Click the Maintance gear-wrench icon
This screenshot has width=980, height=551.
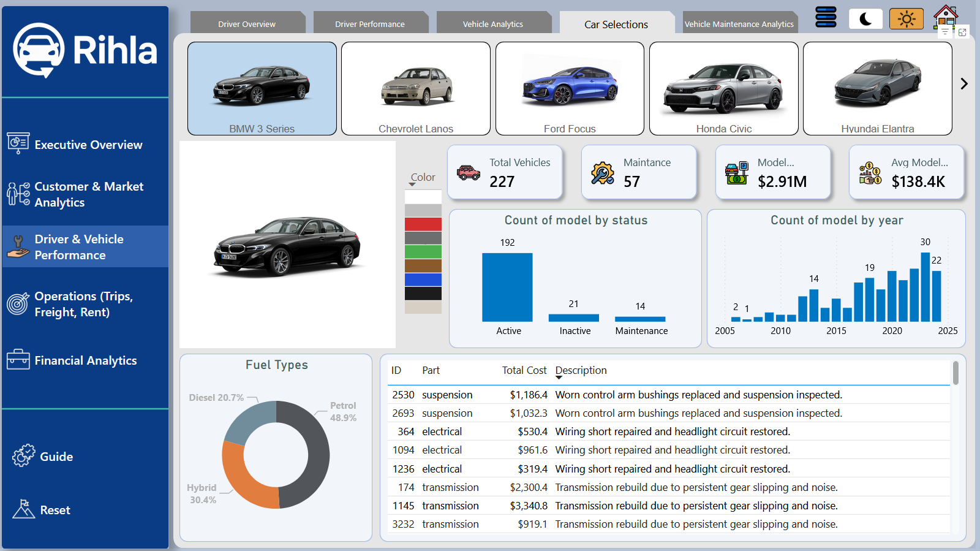[x=602, y=173]
